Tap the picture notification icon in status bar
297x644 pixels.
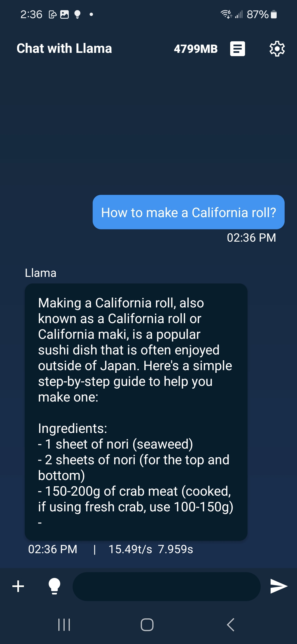pyautogui.click(x=64, y=14)
